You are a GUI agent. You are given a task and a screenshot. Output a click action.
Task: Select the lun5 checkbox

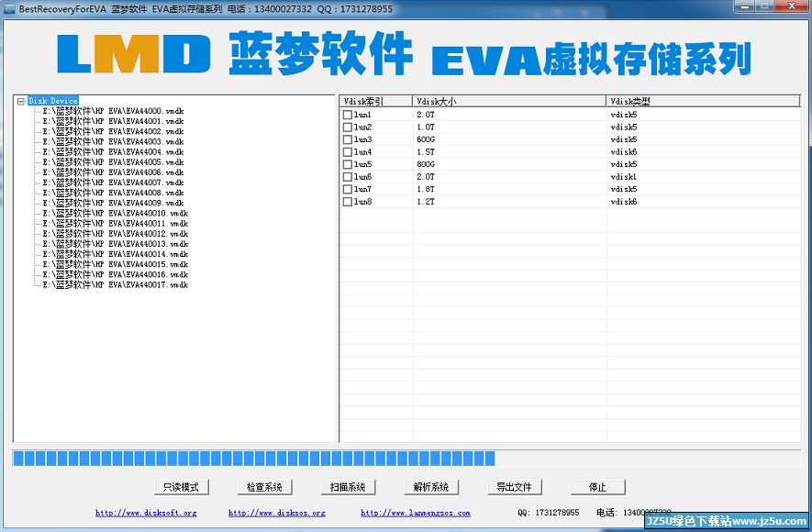[x=348, y=164]
